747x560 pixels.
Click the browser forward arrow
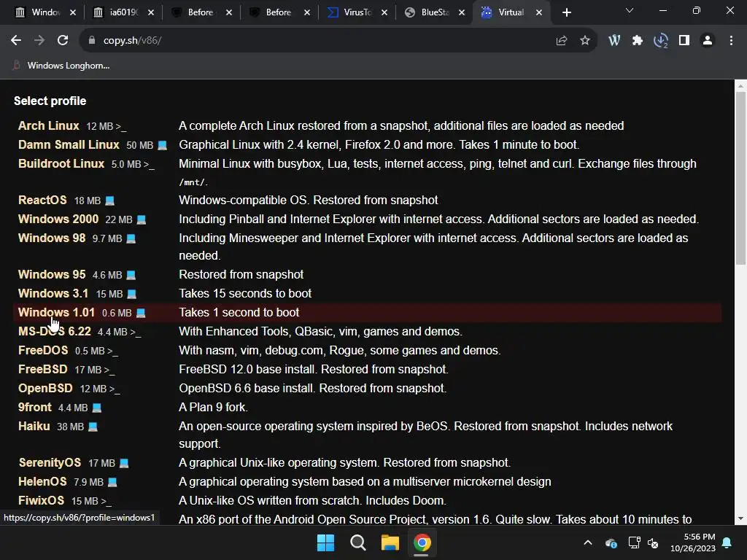39,41
